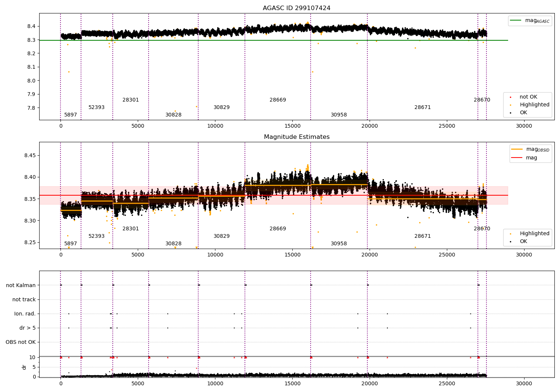This screenshot has height=392, width=560.
Task: Click the vertical 'dr' axis label
Action: (x=24, y=367)
